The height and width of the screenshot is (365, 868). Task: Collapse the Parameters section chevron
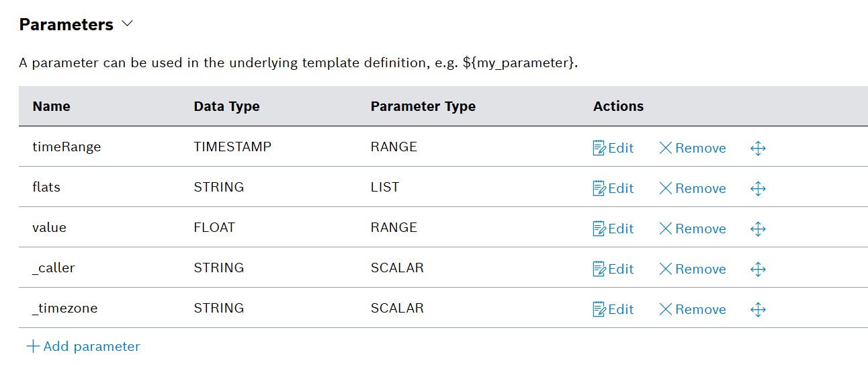[x=128, y=24]
